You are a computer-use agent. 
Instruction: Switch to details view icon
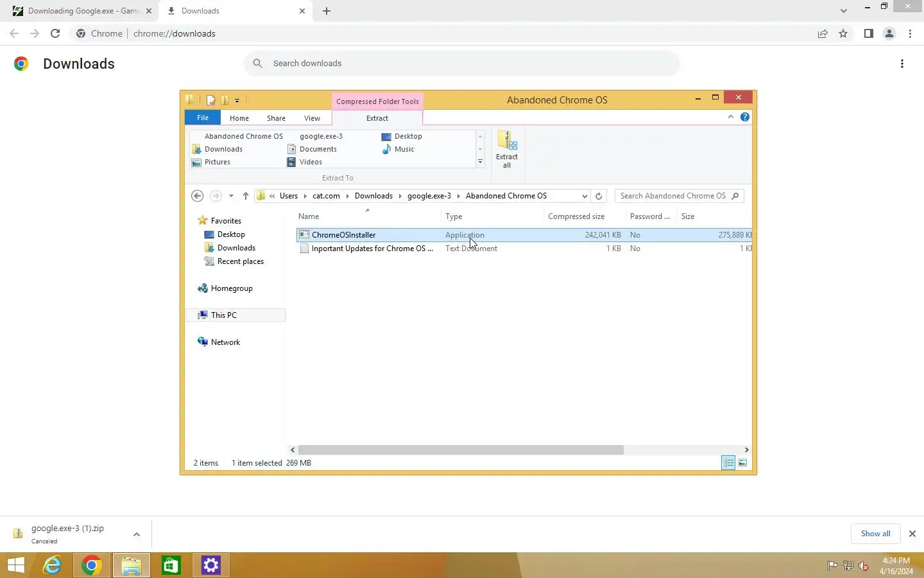728,463
